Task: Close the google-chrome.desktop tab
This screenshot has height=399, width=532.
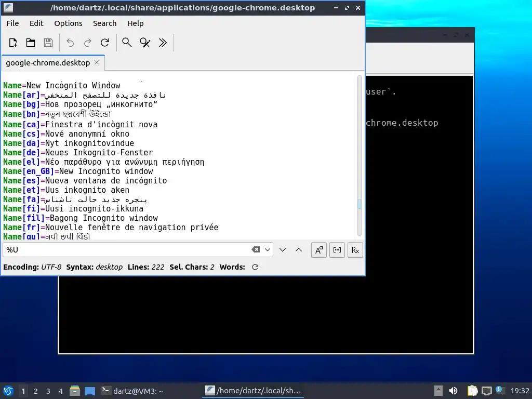Action: pyautogui.click(x=97, y=62)
